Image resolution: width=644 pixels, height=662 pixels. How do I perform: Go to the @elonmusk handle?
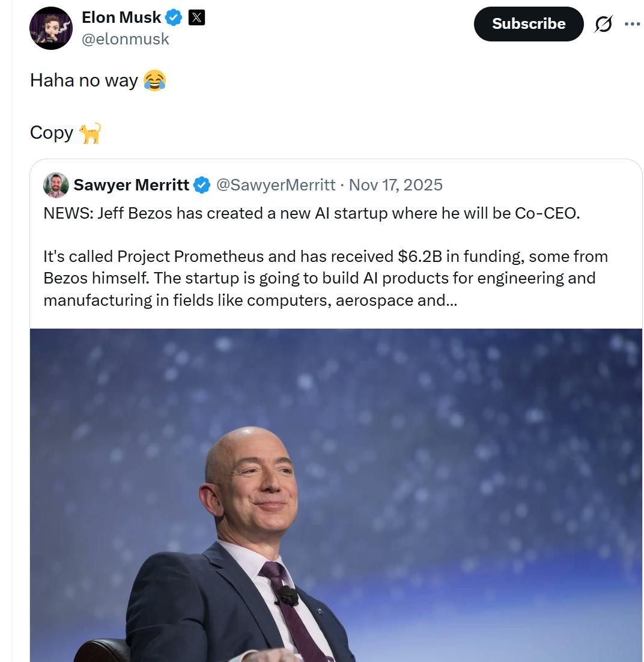click(125, 39)
